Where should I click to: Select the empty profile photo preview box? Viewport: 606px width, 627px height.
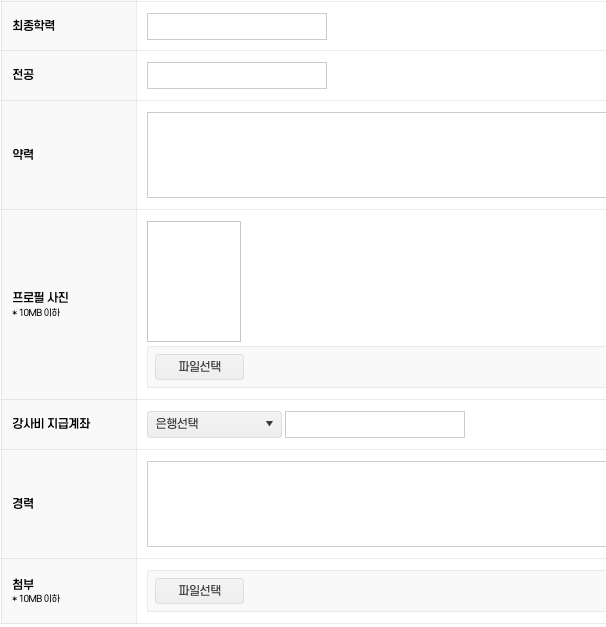[194, 281]
